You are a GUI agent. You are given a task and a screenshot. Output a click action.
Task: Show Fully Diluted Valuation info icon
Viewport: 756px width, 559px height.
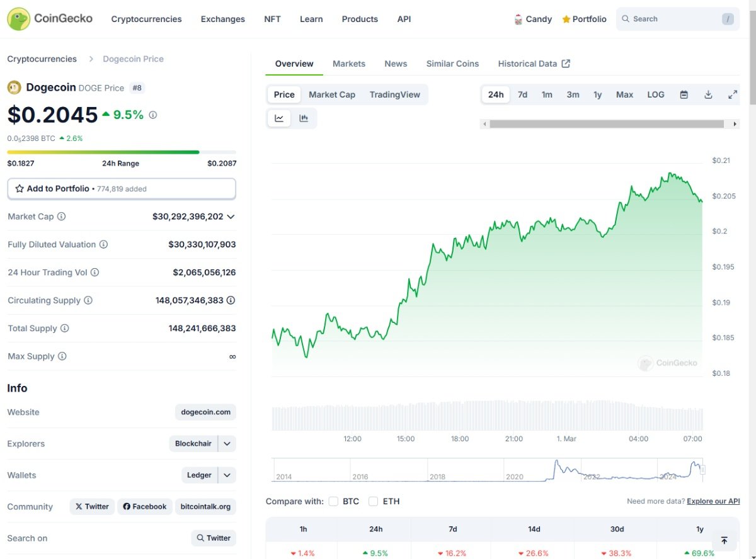click(x=104, y=244)
